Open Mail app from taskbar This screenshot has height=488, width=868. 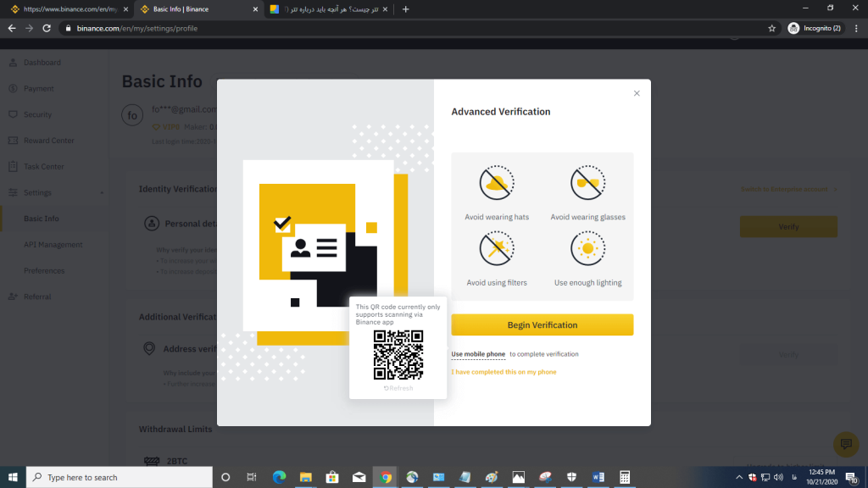click(359, 477)
